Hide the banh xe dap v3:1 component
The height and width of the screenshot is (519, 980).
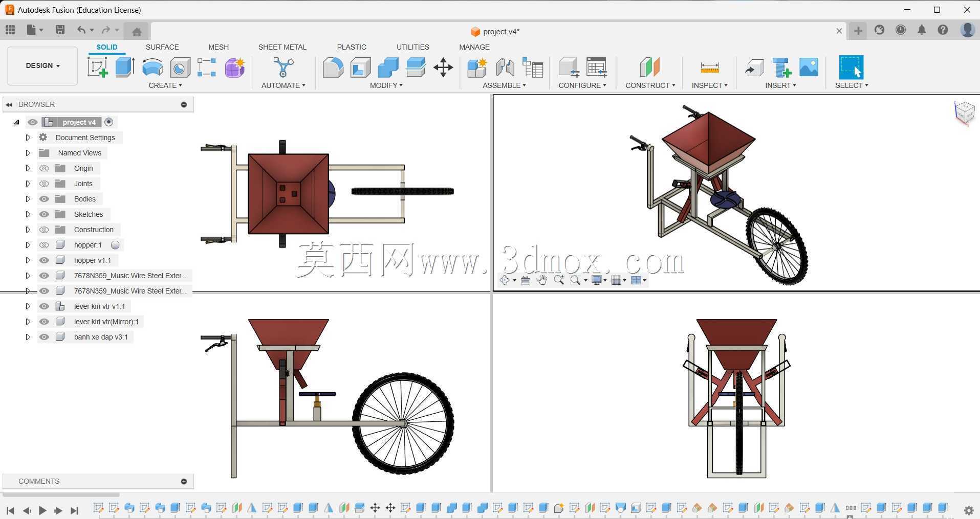pos(44,337)
